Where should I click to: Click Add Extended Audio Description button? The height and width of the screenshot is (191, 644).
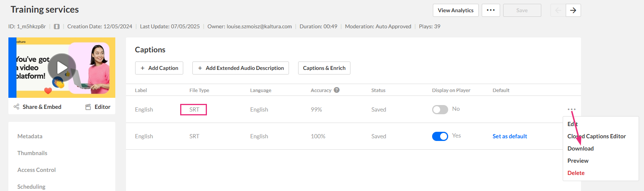tap(240, 68)
